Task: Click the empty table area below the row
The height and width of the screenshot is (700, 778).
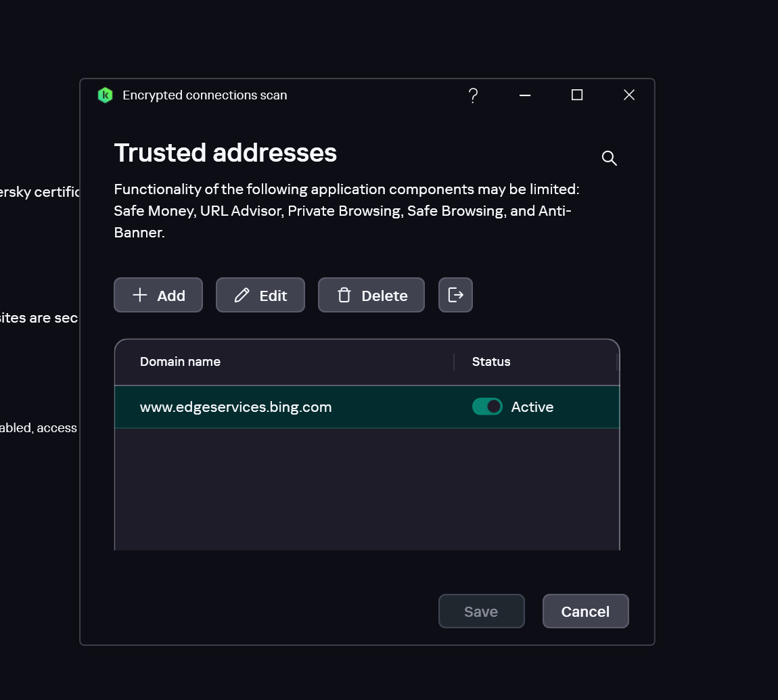Action: [x=367, y=487]
